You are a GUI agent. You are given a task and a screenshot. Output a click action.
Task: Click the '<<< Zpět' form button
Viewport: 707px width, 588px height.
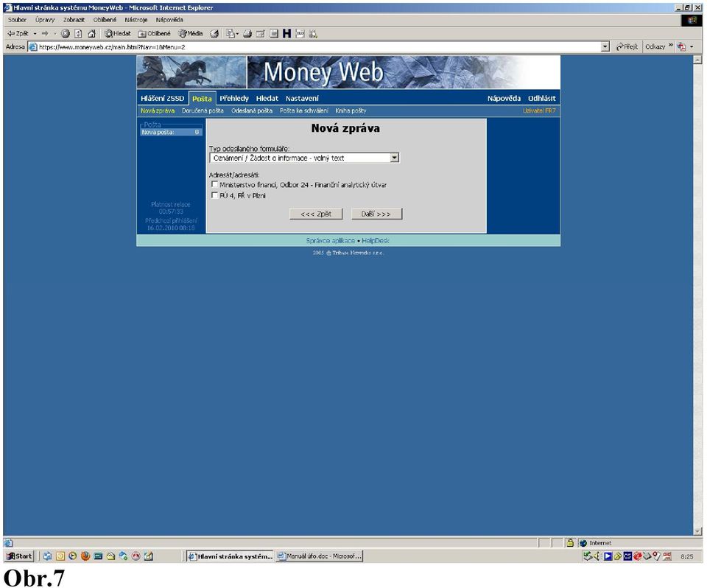(x=316, y=214)
